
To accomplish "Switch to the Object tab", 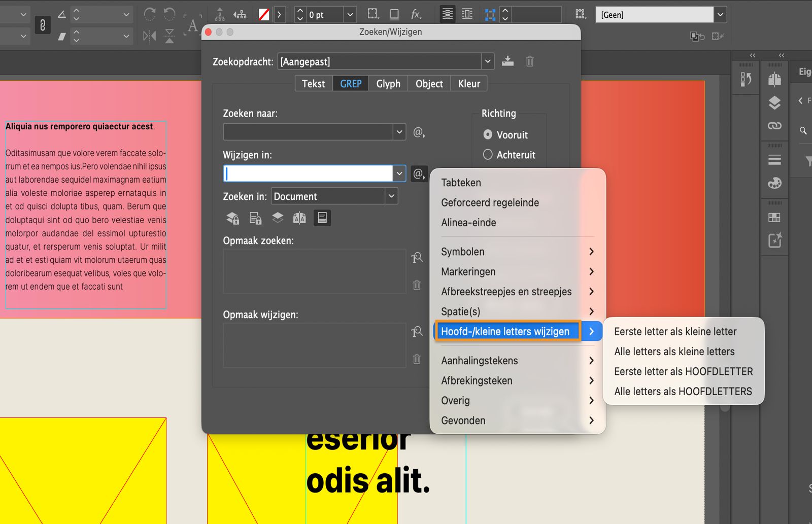I will pos(429,84).
